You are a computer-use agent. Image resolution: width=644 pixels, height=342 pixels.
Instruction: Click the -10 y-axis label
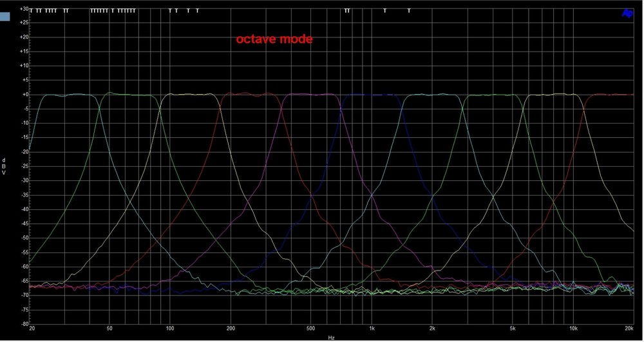pyautogui.click(x=24, y=123)
